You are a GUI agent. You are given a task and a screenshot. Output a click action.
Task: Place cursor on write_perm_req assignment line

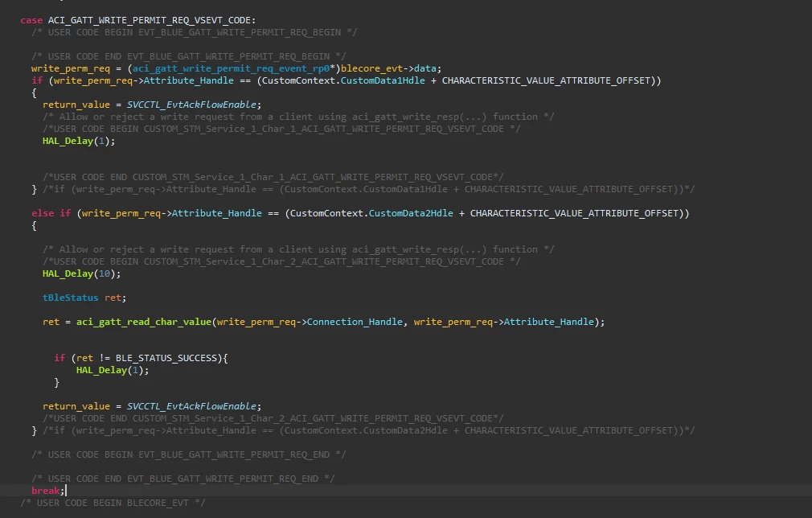point(236,68)
